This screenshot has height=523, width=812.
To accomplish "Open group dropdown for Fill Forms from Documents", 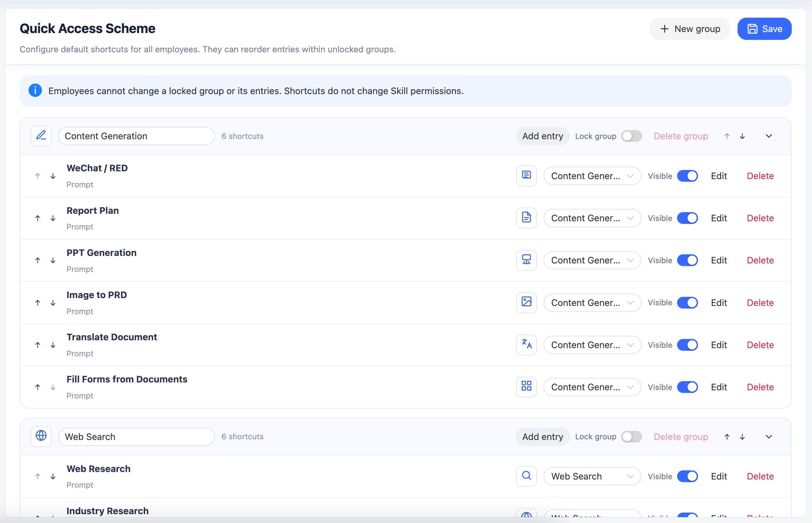I will (x=592, y=387).
